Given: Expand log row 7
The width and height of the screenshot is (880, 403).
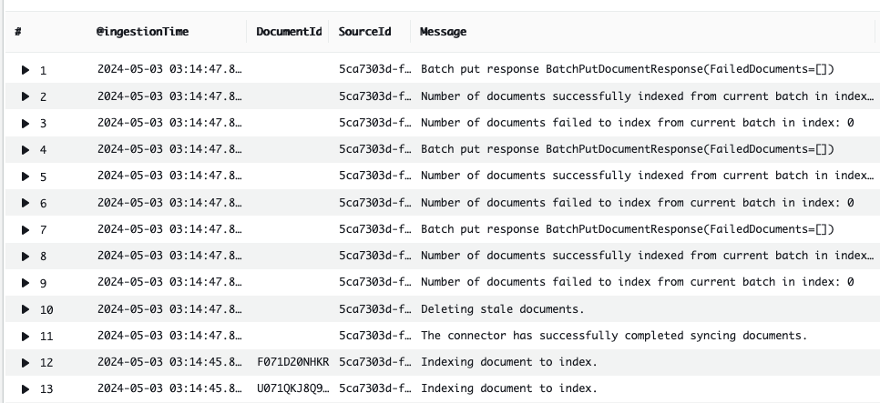Looking at the screenshot, I should [26, 230].
